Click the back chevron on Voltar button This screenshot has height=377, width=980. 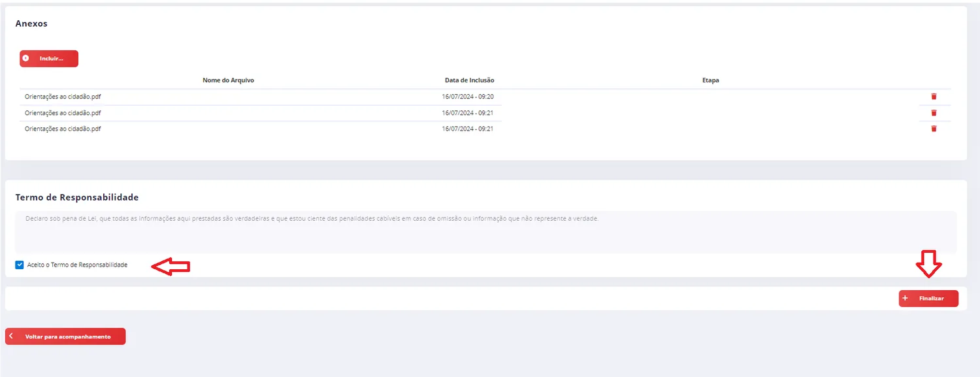click(x=11, y=336)
